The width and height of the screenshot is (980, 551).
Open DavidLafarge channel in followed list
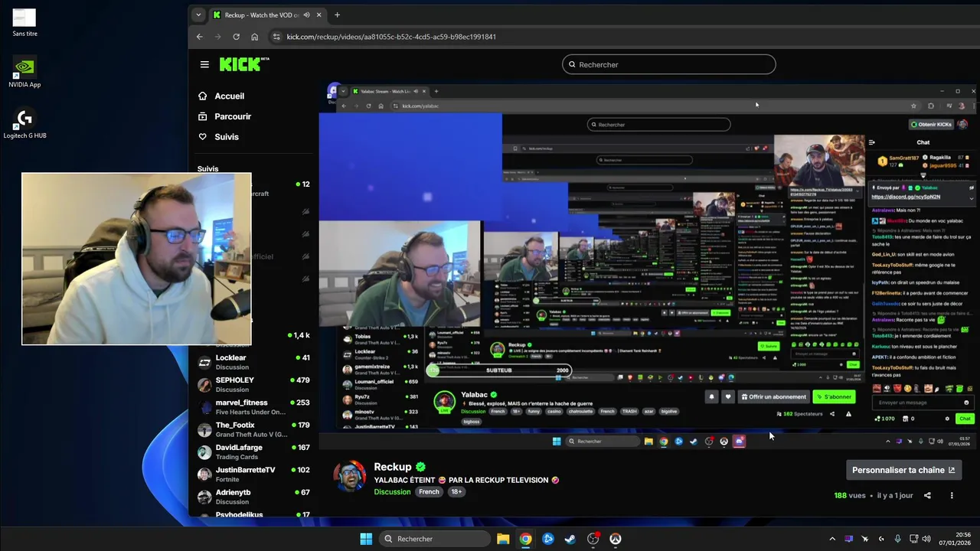point(254,452)
